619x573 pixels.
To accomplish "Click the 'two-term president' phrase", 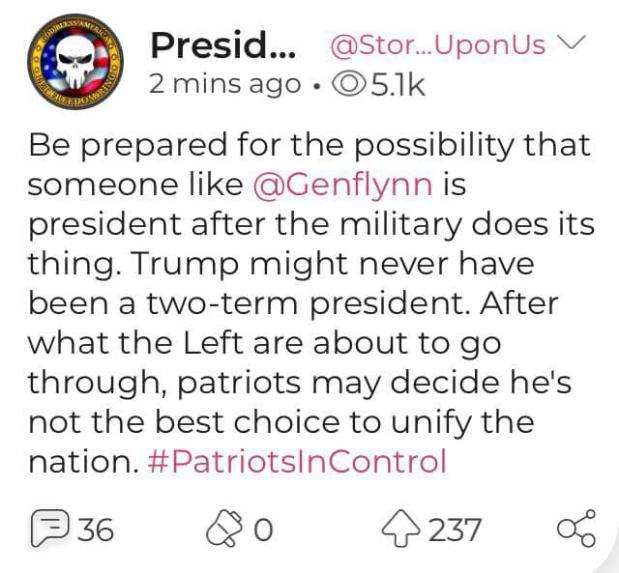I will 310,304.
